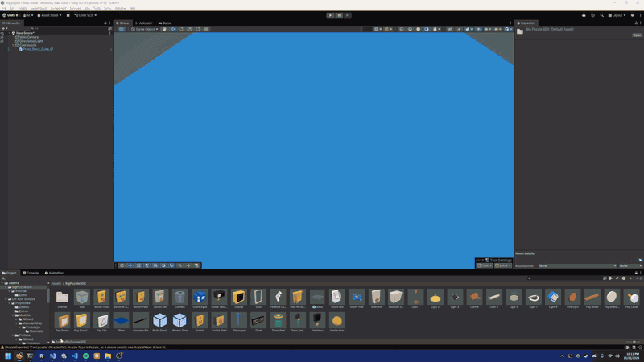Adjust the Project thumbnail size slider
Screen dimensions: 644x362
coord(634,342)
